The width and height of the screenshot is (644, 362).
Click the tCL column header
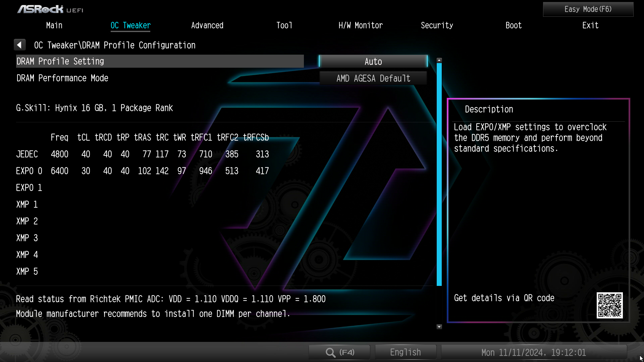coord(84,138)
